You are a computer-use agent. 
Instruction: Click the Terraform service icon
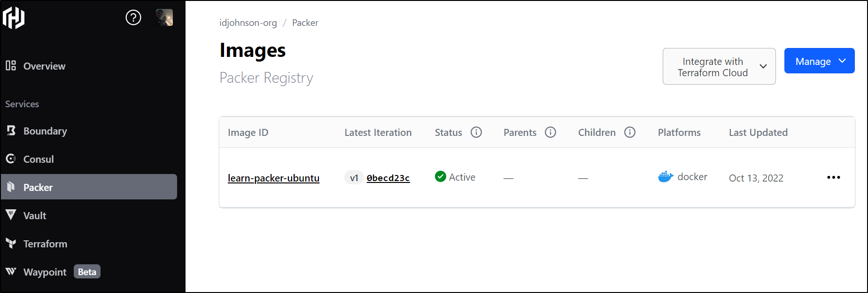(x=11, y=243)
